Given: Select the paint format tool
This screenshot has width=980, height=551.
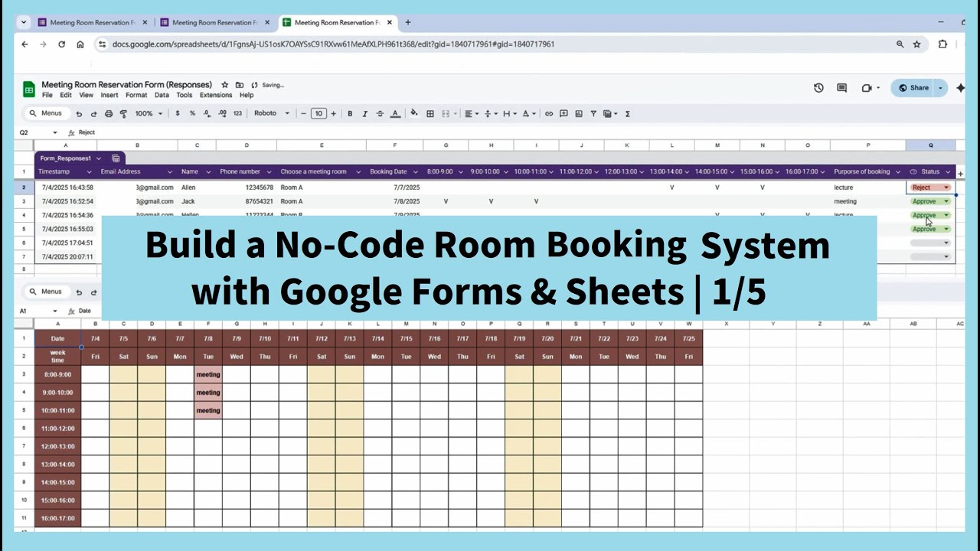Looking at the screenshot, I should tap(123, 113).
